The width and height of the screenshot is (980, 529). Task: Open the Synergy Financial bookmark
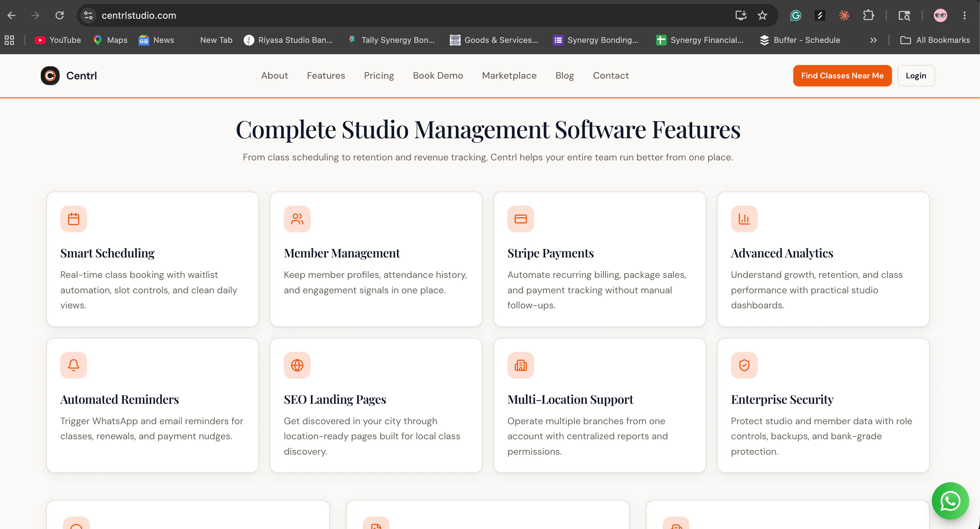point(699,40)
